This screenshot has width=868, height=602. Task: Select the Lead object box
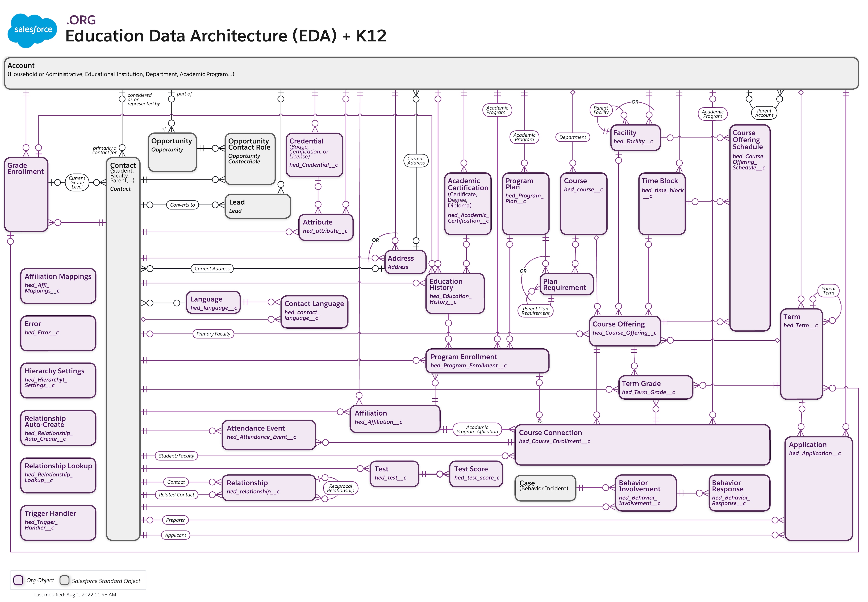click(258, 206)
